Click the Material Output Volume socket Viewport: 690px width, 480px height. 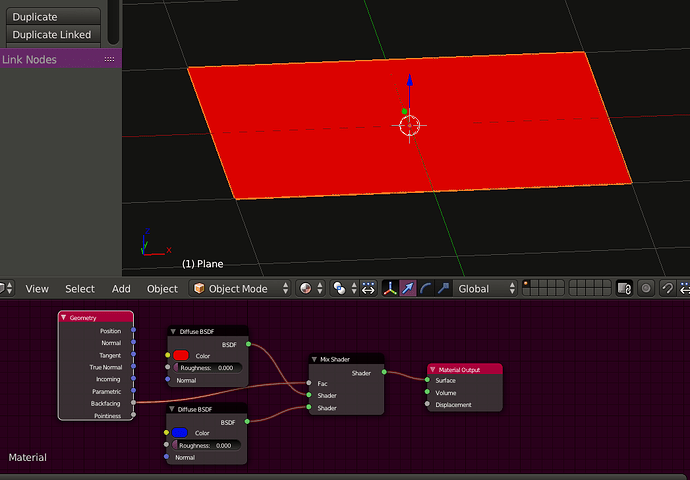[x=427, y=392]
